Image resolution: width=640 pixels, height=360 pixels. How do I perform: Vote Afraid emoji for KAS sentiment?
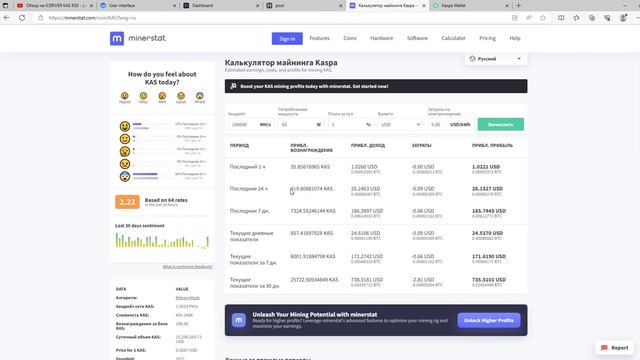pyautogui.click(x=200, y=96)
